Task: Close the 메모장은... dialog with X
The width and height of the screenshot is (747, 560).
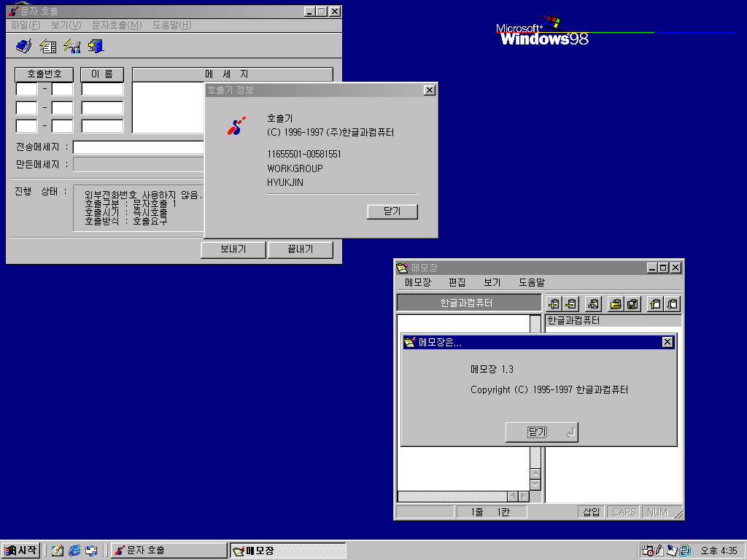Action: (667, 342)
